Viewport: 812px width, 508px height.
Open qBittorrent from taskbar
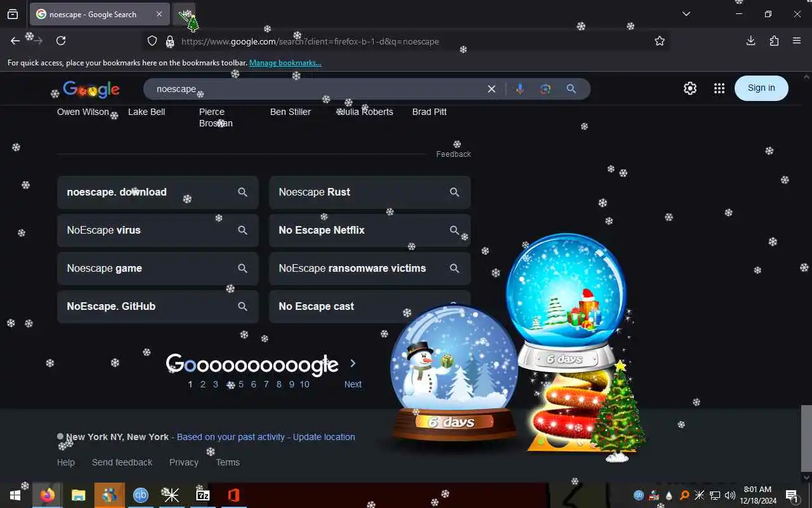coord(141,495)
